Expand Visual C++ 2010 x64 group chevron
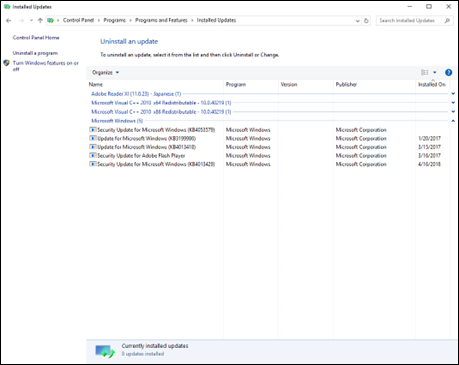The height and width of the screenshot is (365, 459). 453,103
